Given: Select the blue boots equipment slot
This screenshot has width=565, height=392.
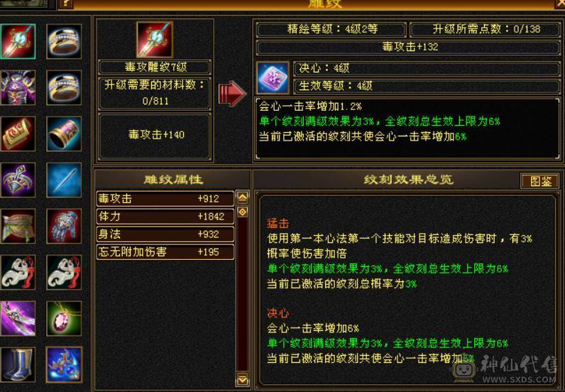Looking at the screenshot, I should tap(18, 364).
